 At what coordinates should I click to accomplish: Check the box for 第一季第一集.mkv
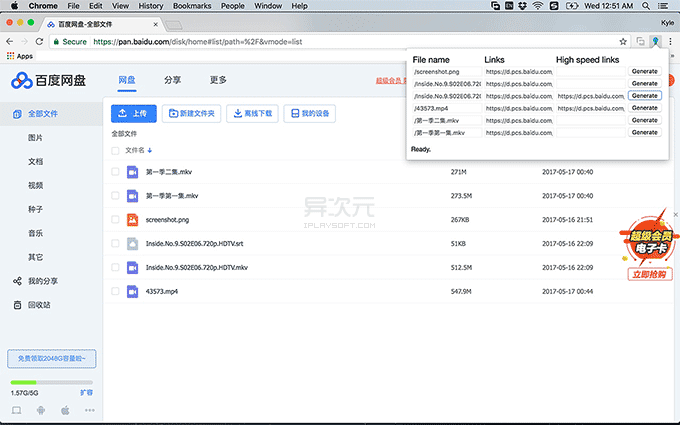tap(115, 196)
